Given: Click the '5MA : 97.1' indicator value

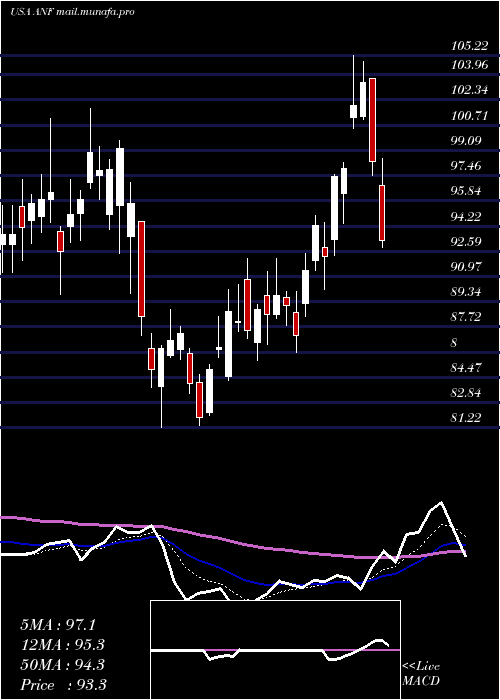Looking at the screenshot, I should 58,625.
